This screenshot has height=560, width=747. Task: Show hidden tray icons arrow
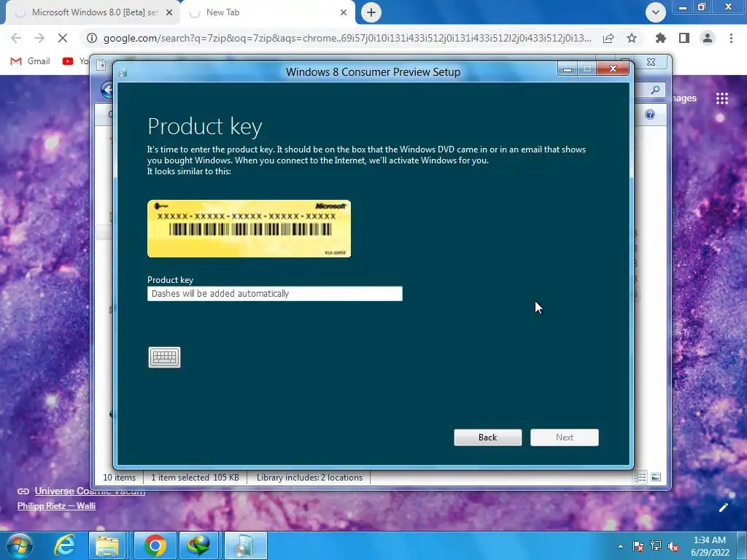point(620,546)
